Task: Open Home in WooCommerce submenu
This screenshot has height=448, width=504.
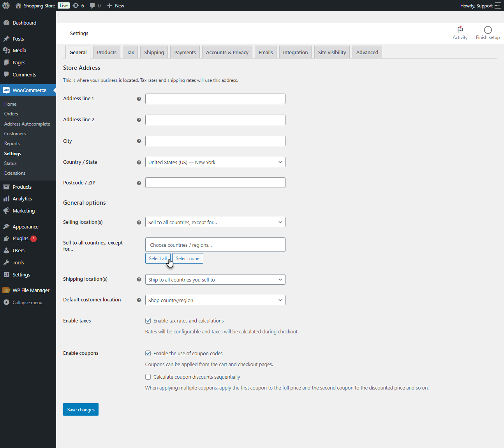Action: pos(11,104)
